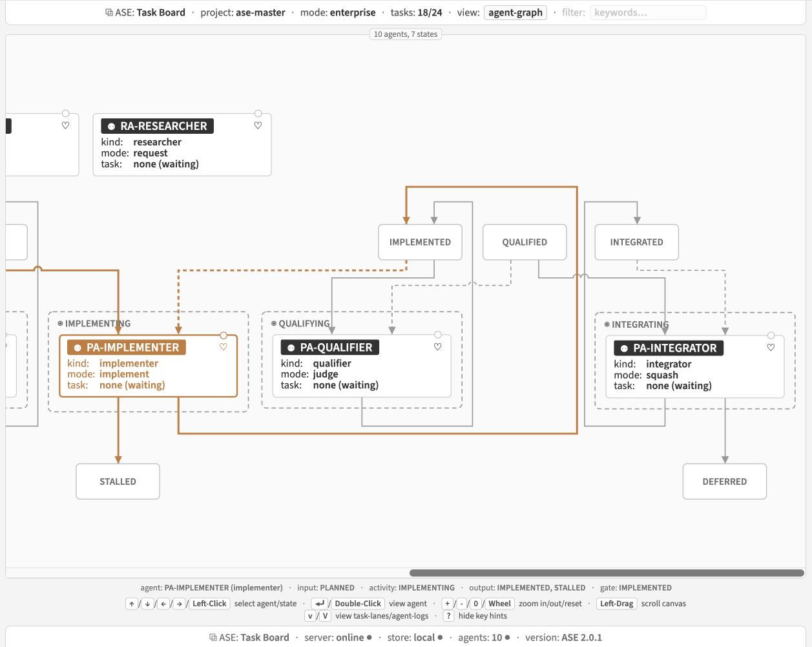Click 'mode: implement' in PA-IMPLEMENTER card
Image resolution: width=812 pixels, height=647 pixels.
pos(108,374)
